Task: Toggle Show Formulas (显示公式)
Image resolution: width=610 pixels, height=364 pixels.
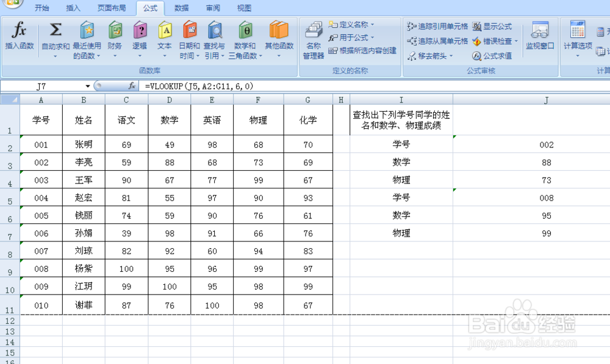Action: tap(492, 26)
